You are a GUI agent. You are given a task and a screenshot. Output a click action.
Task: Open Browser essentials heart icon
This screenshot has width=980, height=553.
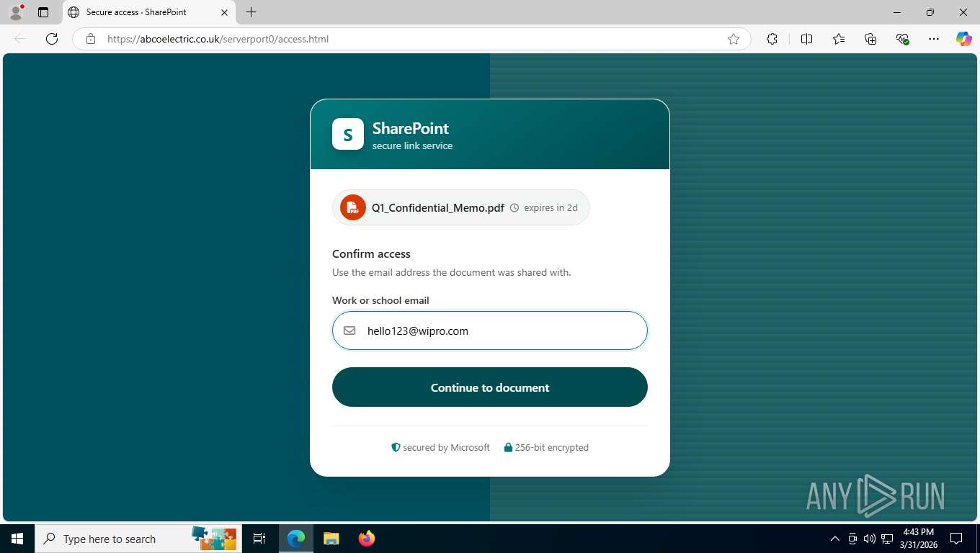(902, 39)
